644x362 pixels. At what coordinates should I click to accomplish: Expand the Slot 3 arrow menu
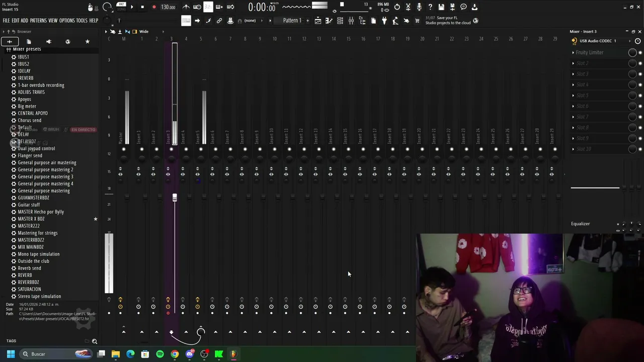click(573, 74)
